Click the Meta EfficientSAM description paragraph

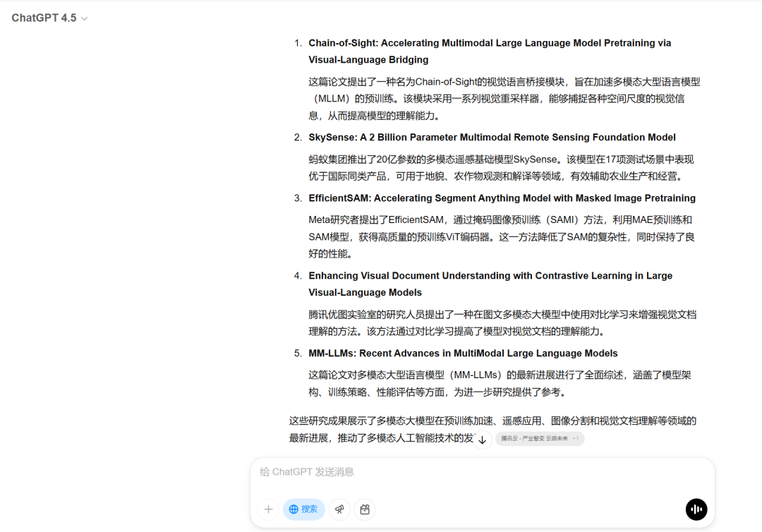(502, 236)
